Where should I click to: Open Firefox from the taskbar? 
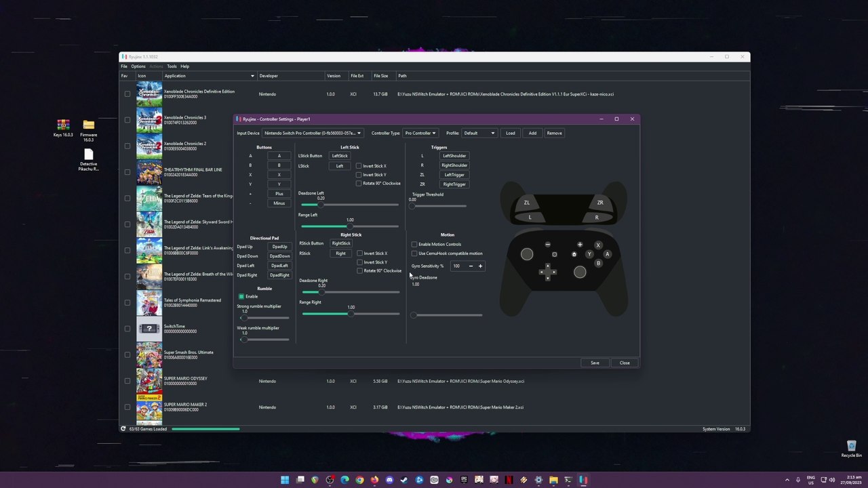tap(374, 480)
